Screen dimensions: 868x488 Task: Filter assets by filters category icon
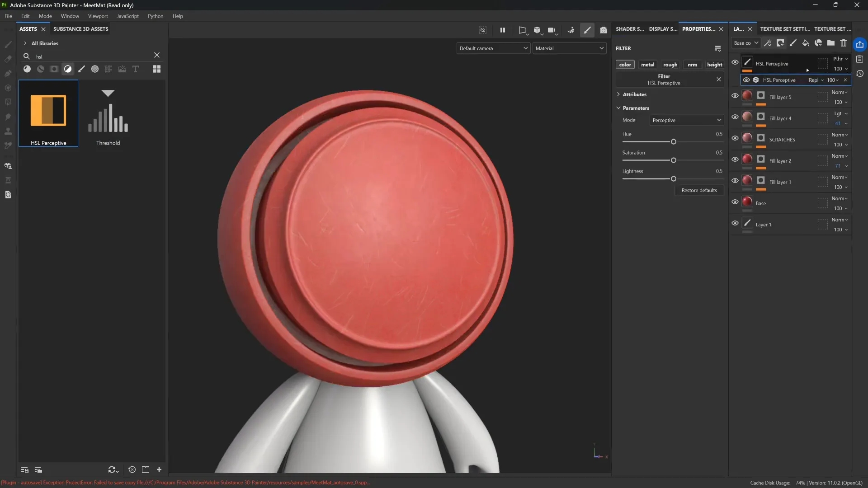point(68,69)
